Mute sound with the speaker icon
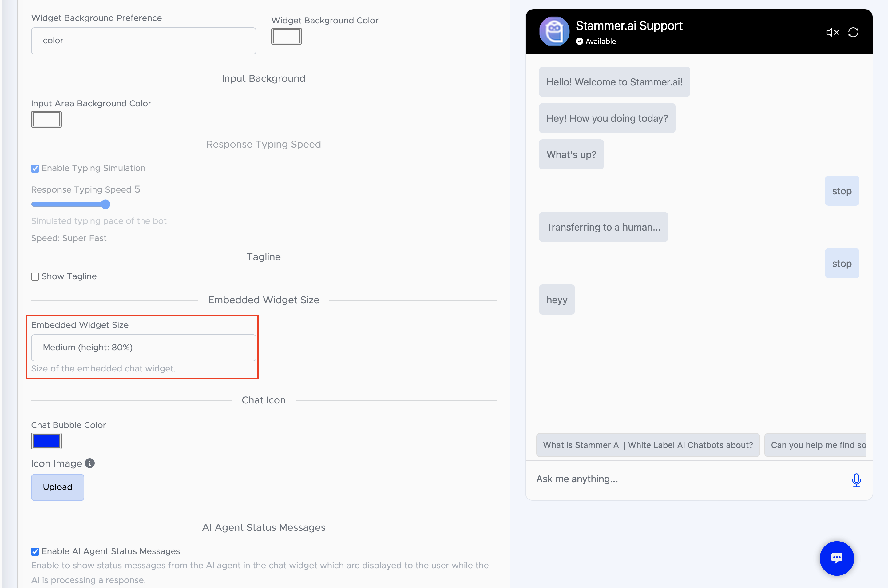Image resolution: width=888 pixels, height=588 pixels. (x=832, y=33)
